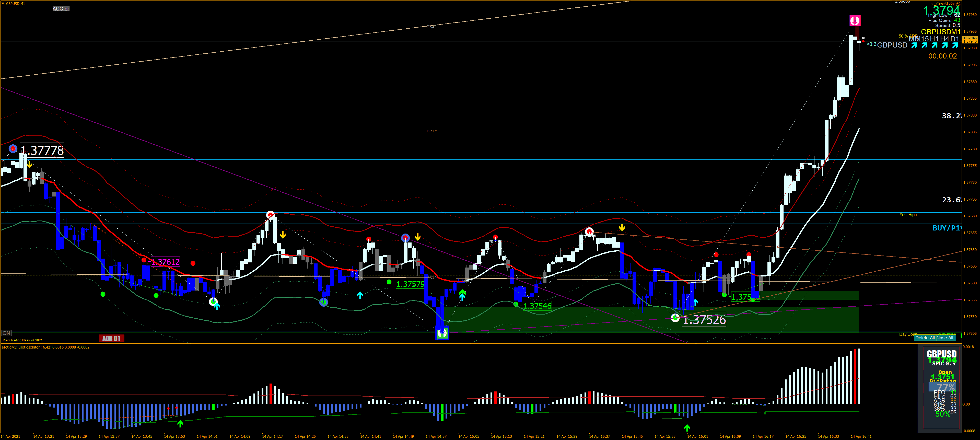Click the pink signal marker at chart top

tap(855, 20)
